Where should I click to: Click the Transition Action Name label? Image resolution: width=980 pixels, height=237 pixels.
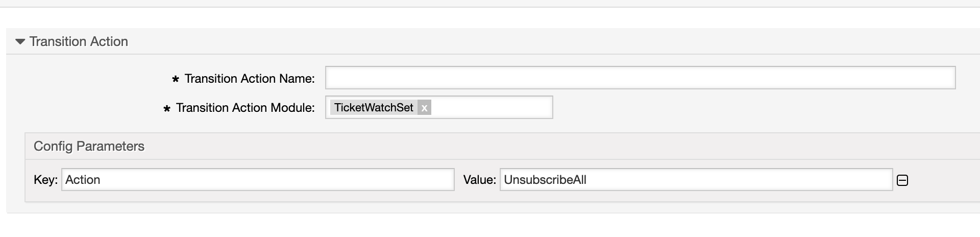(x=250, y=79)
